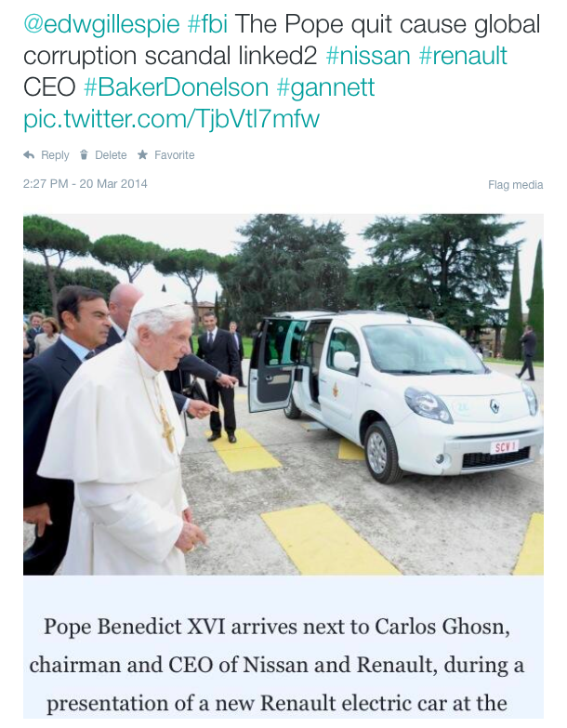Follow the #renault hashtag link

463,56
